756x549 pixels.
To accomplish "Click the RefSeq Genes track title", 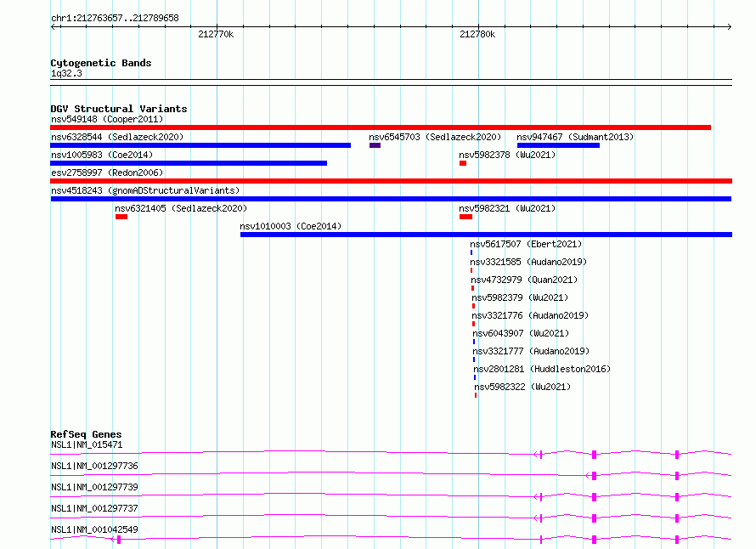I will pos(86,434).
